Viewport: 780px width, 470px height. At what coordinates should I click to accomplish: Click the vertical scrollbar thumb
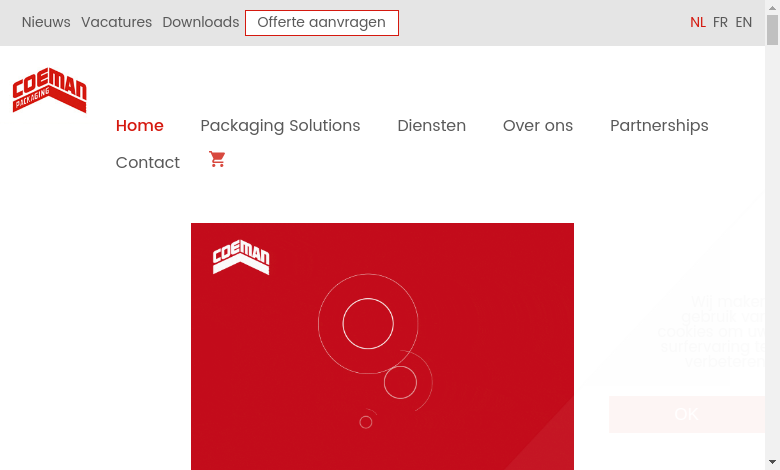click(x=772, y=30)
